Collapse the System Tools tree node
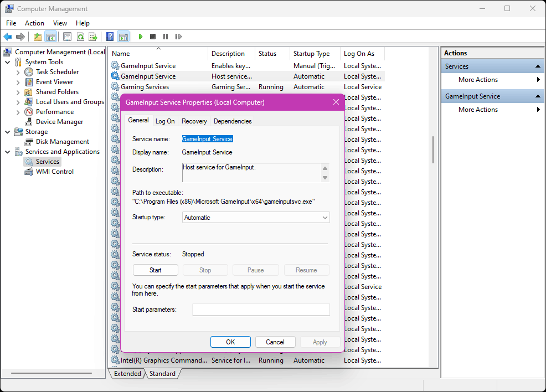This screenshot has width=546, height=392. click(8, 63)
